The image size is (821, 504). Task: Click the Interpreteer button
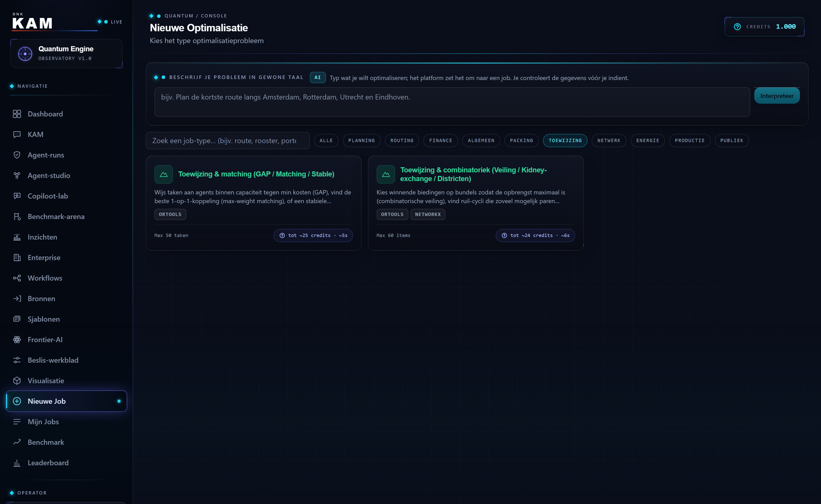777,96
